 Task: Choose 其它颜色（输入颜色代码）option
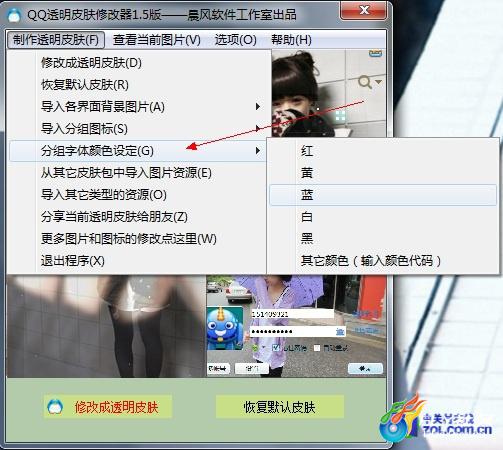coord(383,261)
